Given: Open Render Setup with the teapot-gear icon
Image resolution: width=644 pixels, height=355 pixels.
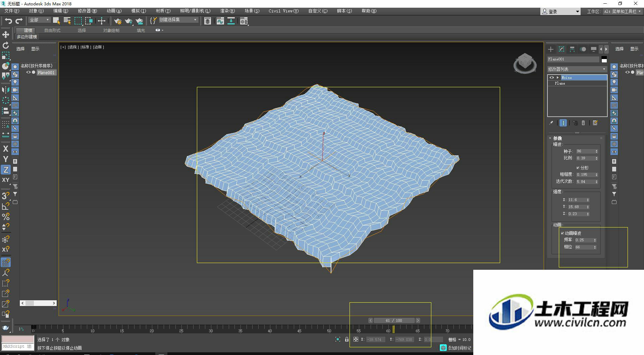Looking at the screenshot, I should pos(118,21).
